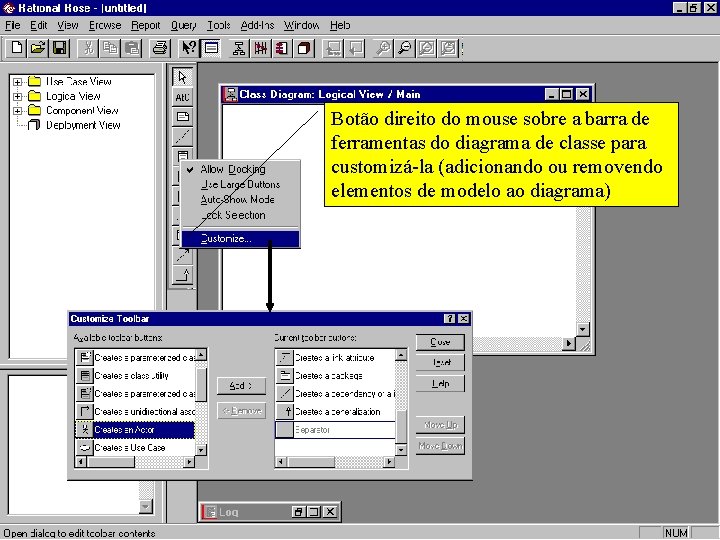Select the ABC text box tool
This screenshot has width=720, height=540.
click(x=182, y=97)
